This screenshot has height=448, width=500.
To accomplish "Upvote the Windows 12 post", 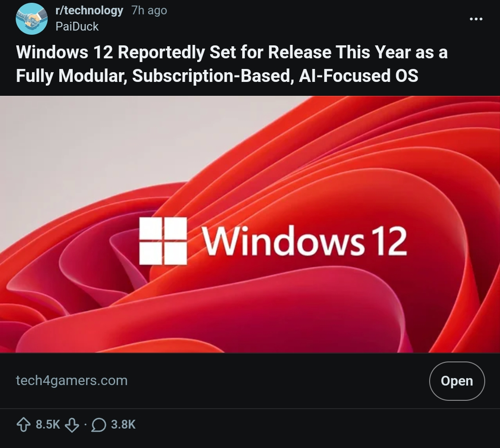I will (24, 425).
